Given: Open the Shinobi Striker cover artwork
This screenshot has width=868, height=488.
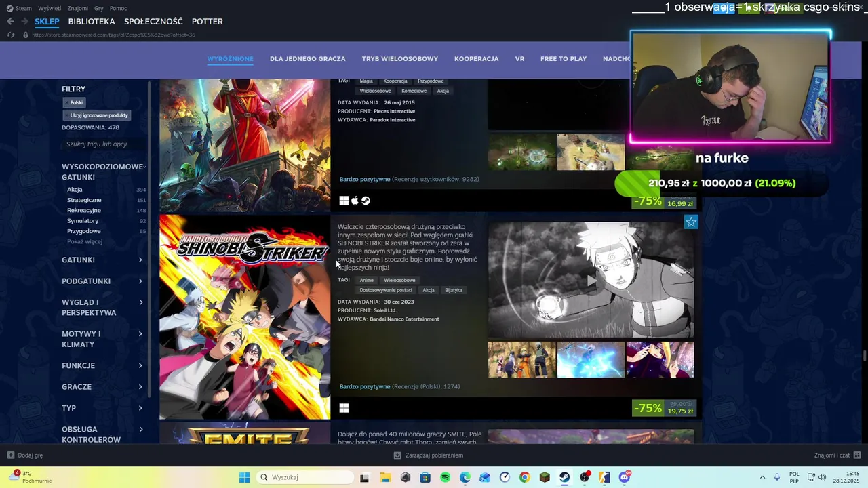Looking at the screenshot, I should click(245, 317).
